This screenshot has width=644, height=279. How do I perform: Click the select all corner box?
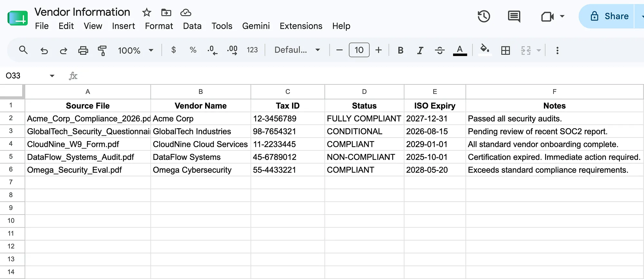pyautogui.click(x=12, y=91)
